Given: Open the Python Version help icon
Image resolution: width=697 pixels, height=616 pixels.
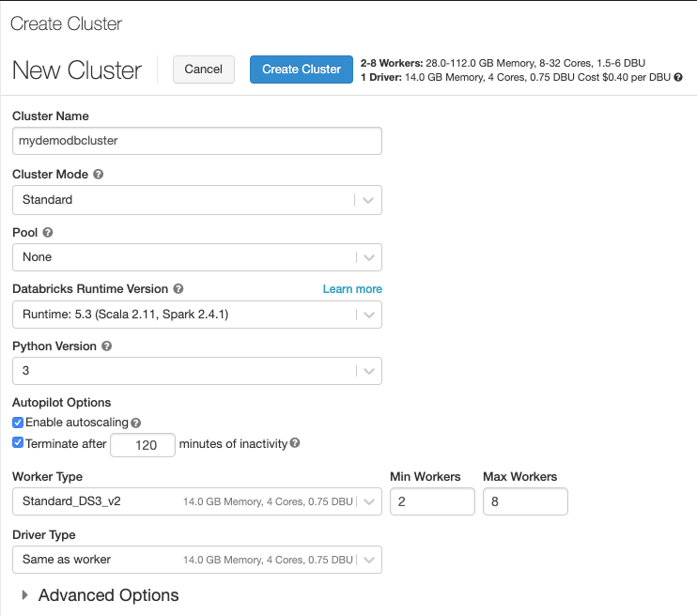Looking at the screenshot, I should click(107, 346).
